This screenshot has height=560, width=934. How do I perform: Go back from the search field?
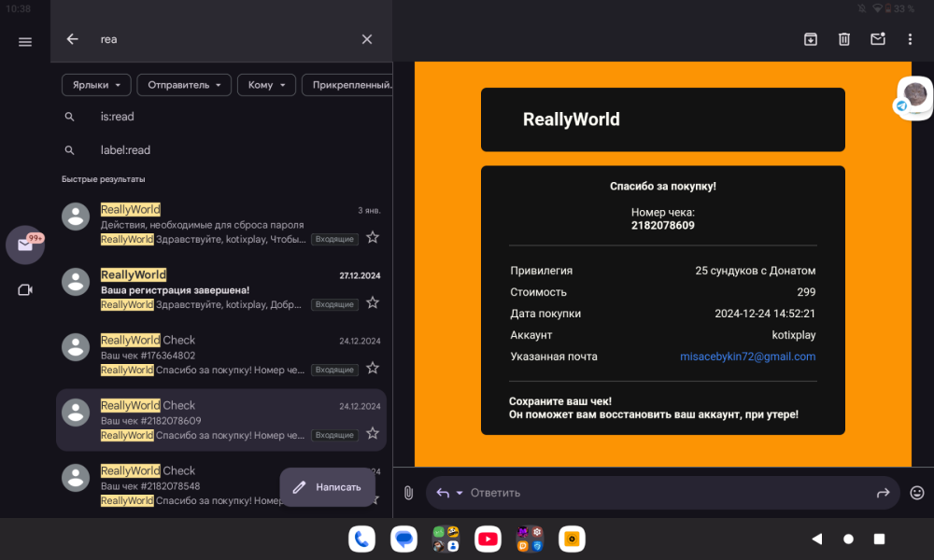(72, 39)
